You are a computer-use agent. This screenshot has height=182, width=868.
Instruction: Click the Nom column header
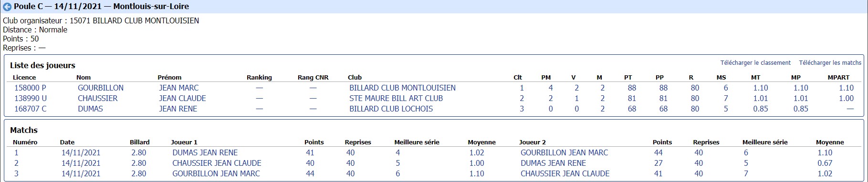(84, 77)
